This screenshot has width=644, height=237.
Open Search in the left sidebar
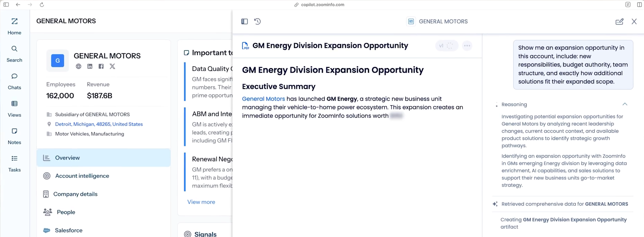15,54
